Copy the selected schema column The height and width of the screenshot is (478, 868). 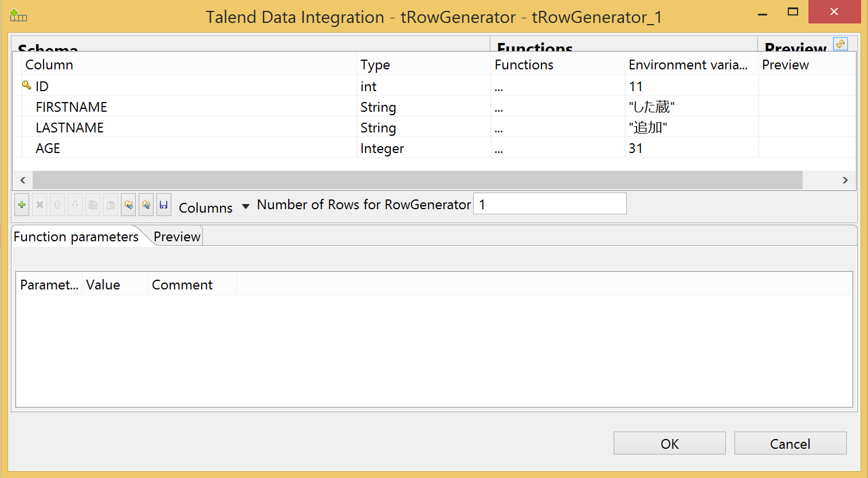point(93,205)
